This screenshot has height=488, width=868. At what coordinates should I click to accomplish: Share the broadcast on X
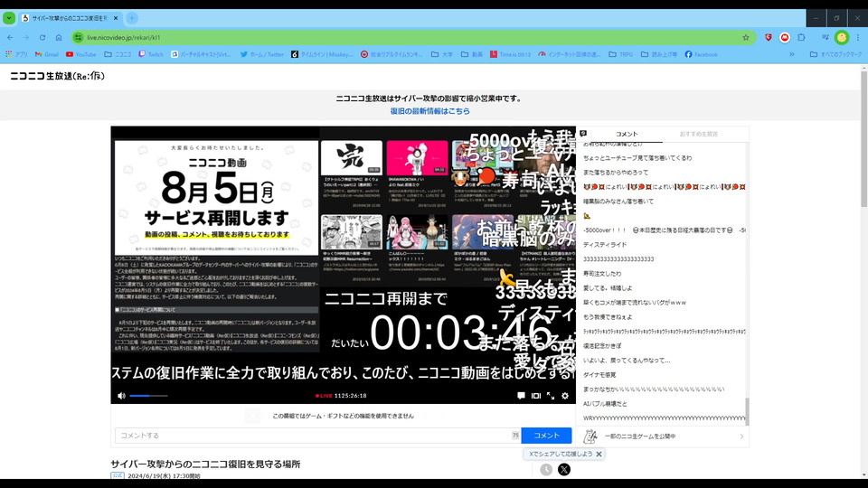[x=563, y=469]
